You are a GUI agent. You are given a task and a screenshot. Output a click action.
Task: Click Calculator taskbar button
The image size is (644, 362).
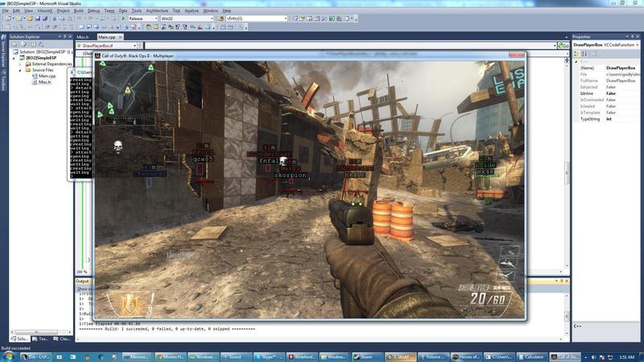[x=532, y=357]
